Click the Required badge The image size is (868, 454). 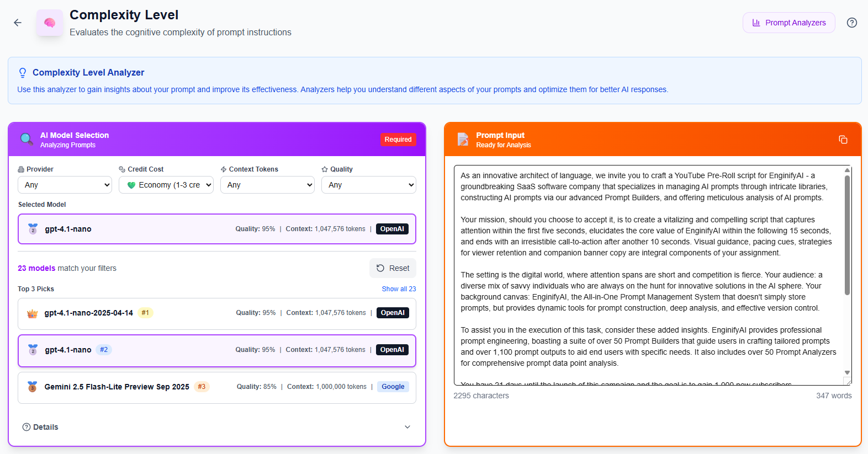(x=398, y=140)
